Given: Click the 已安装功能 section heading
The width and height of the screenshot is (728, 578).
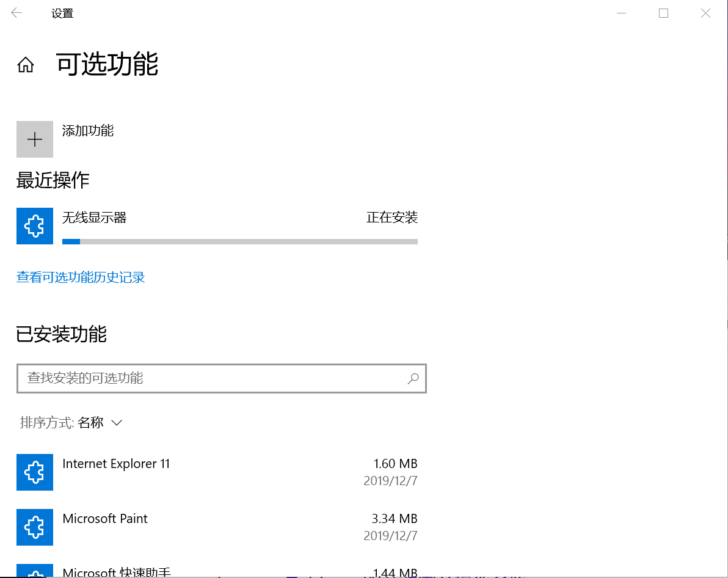Looking at the screenshot, I should (61, 335).
